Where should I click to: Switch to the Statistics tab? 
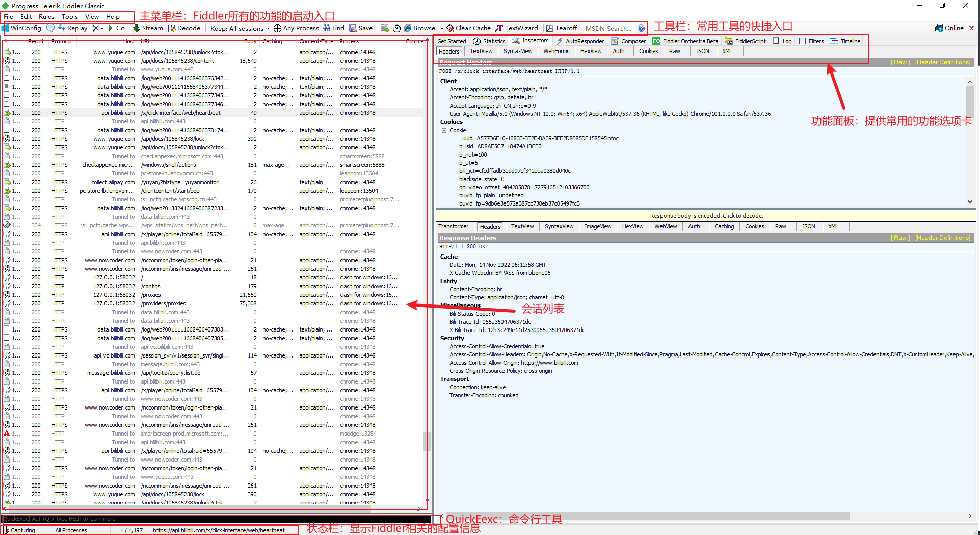[x=489, y=41]
